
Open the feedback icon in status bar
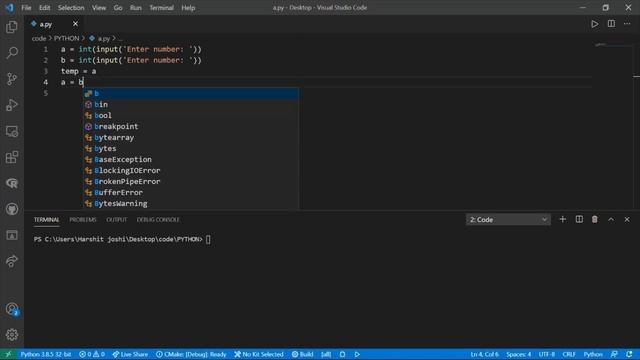(614, 354)
